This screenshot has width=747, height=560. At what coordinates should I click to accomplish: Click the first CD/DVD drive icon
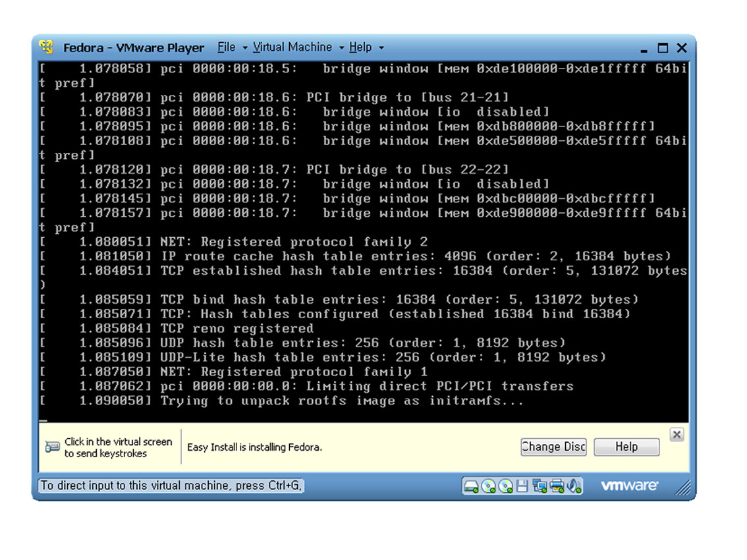tap(488, 486)
